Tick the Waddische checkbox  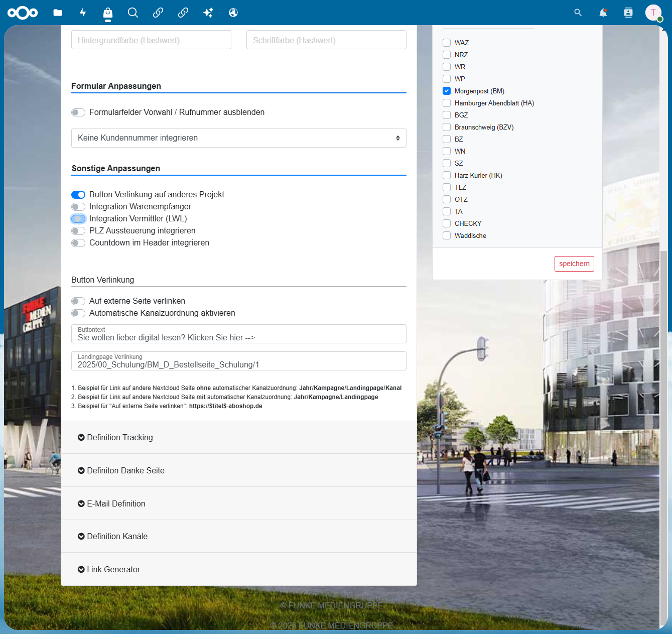point(447,235)
